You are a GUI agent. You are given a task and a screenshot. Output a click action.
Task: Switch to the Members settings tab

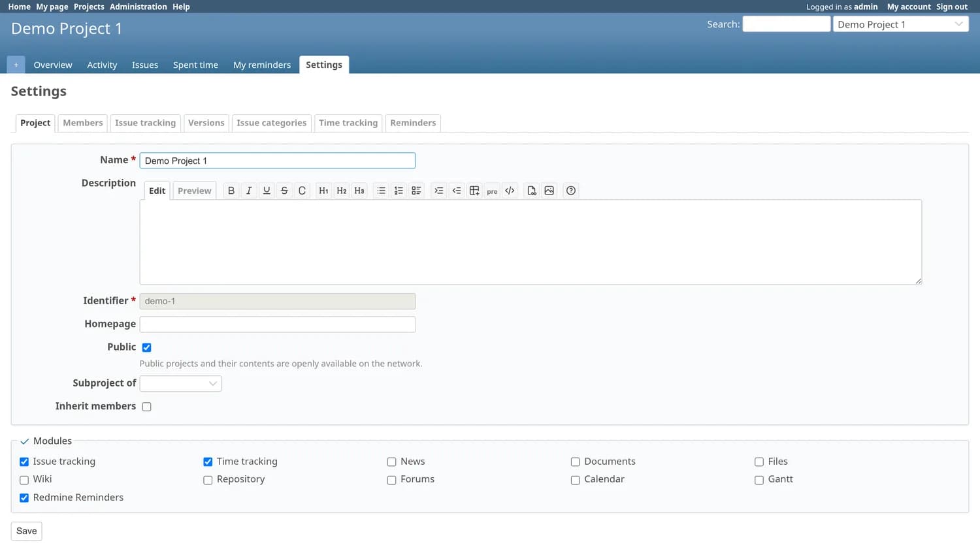pos(83,123)
